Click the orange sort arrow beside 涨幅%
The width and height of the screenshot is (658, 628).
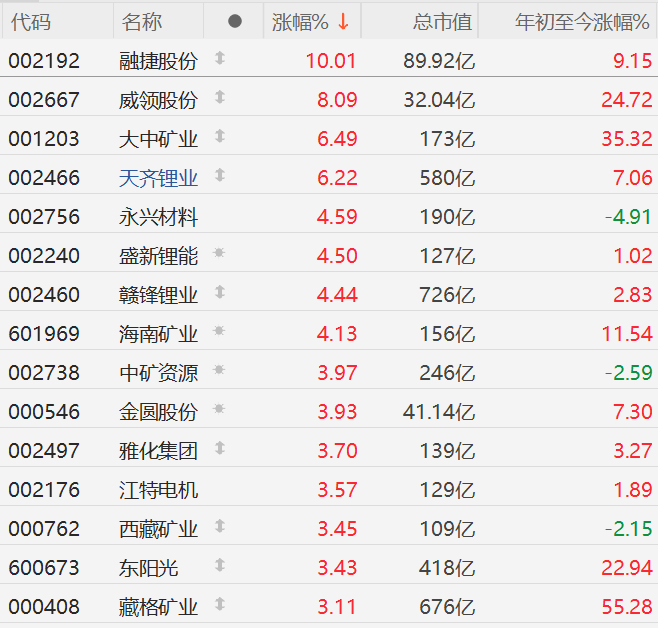[x=343, y=21]
